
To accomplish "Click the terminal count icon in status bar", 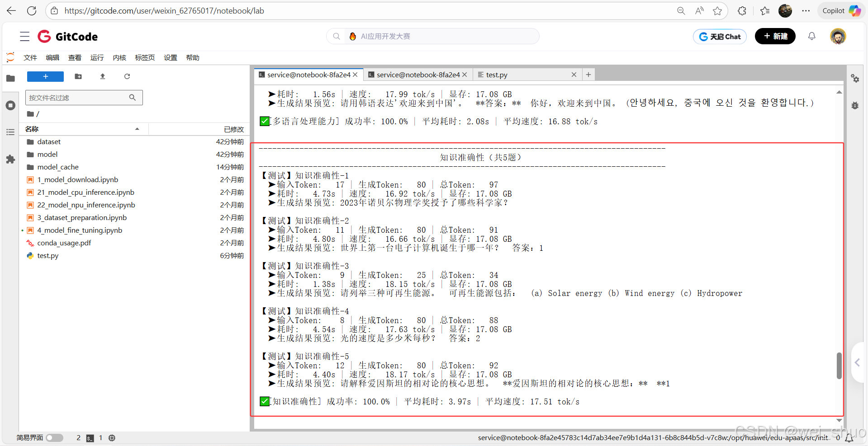I will tap(90, 438).
